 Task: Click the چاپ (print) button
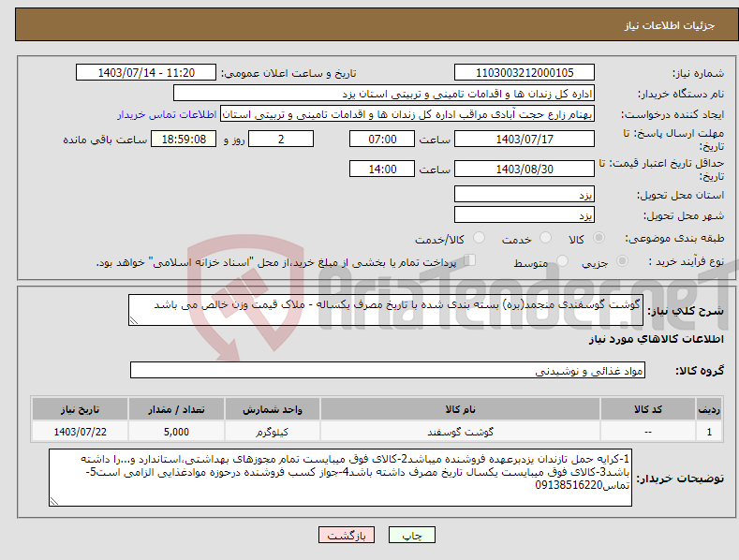coord(411,535)
